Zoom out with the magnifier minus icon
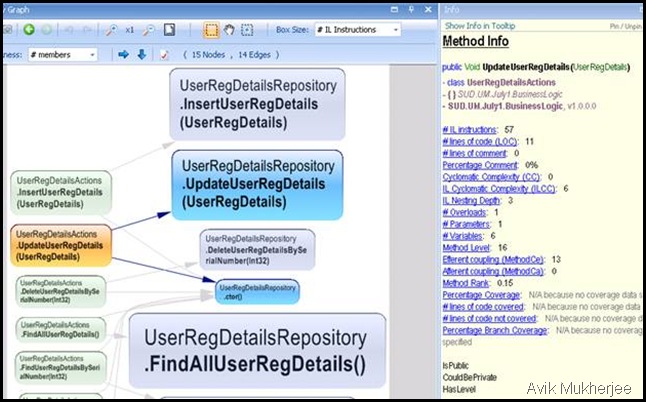This screenshot has width=646, height=402. coord(149,30)
